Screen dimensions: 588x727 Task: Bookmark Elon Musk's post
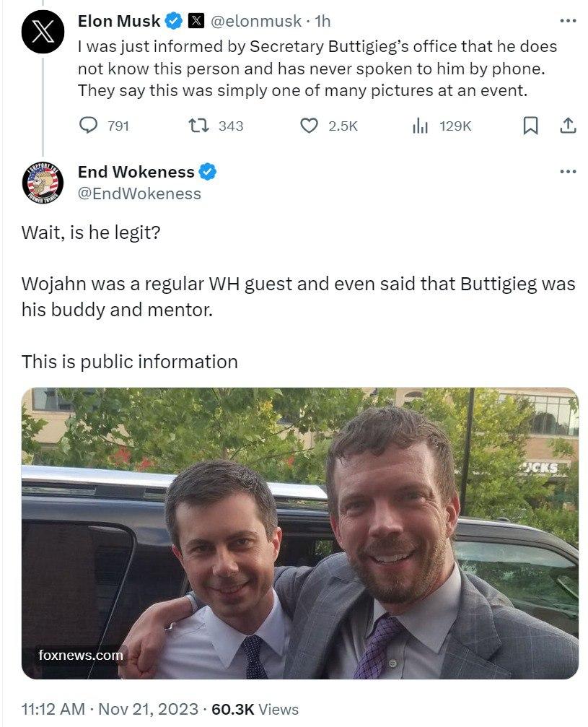tap(530, 125)
